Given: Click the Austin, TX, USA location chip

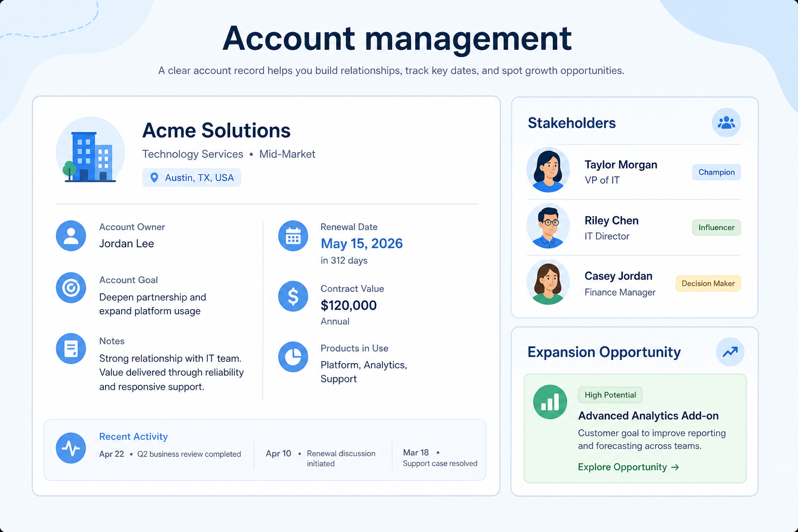Looking at the screenshot, I should point(192,178).
